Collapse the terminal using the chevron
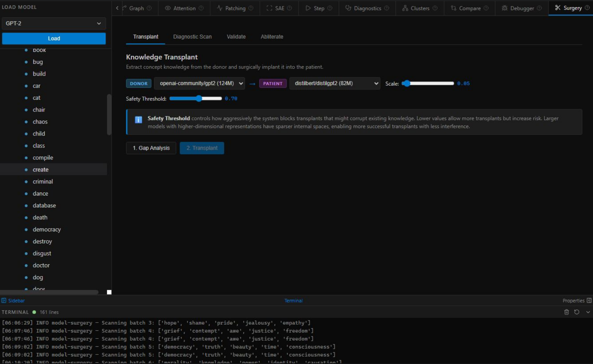The image size is (593, 364). pyautogui.click(x=588, y=312)
